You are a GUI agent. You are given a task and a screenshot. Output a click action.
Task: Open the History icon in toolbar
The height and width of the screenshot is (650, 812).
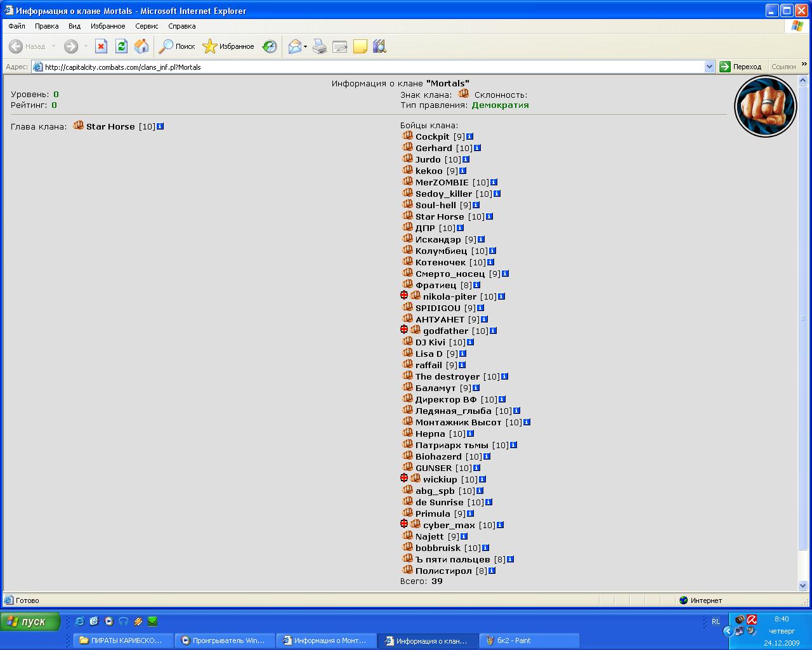[270, 46]
